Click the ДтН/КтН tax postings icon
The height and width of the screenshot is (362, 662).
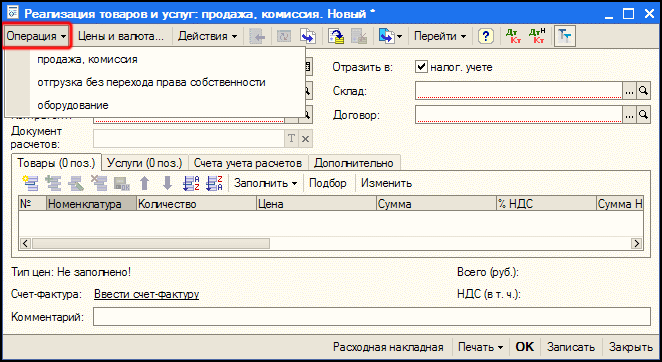tap(537, 36)
